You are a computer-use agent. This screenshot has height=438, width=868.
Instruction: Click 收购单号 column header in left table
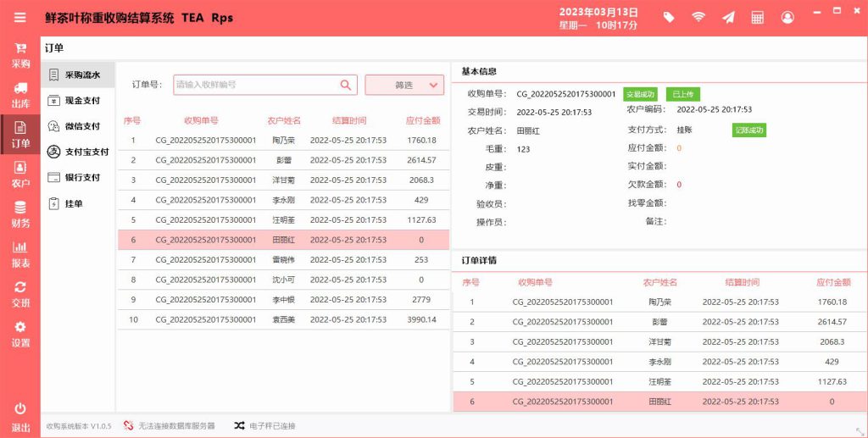201,120
